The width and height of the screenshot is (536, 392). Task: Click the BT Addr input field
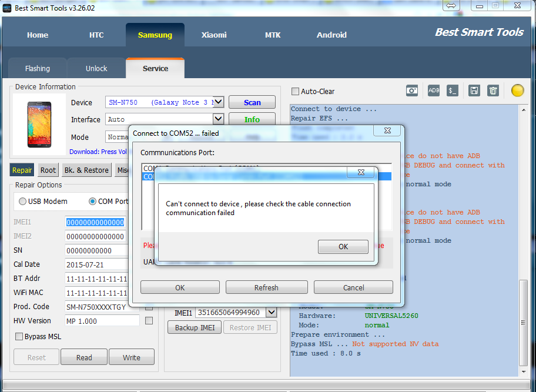click(x=97, y=279)
